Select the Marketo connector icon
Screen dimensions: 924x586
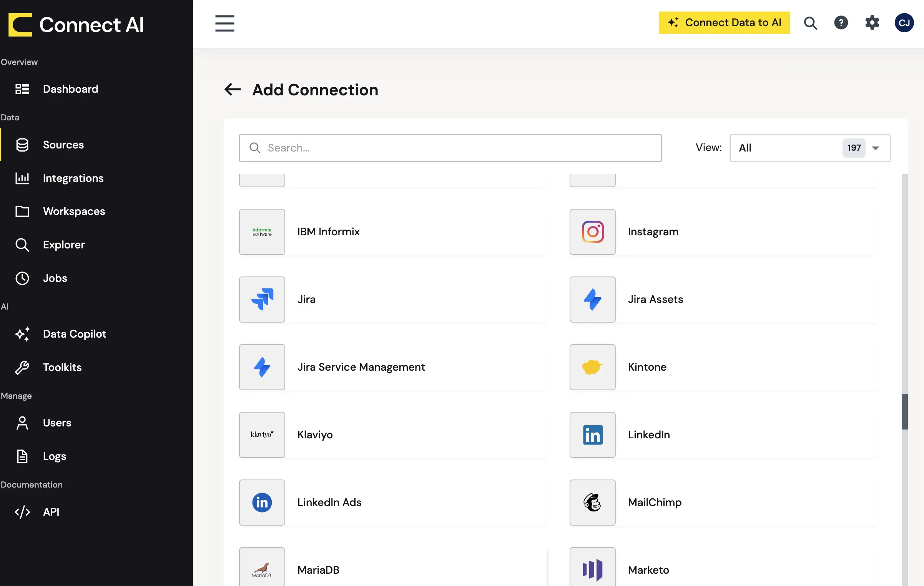point(593,568)
